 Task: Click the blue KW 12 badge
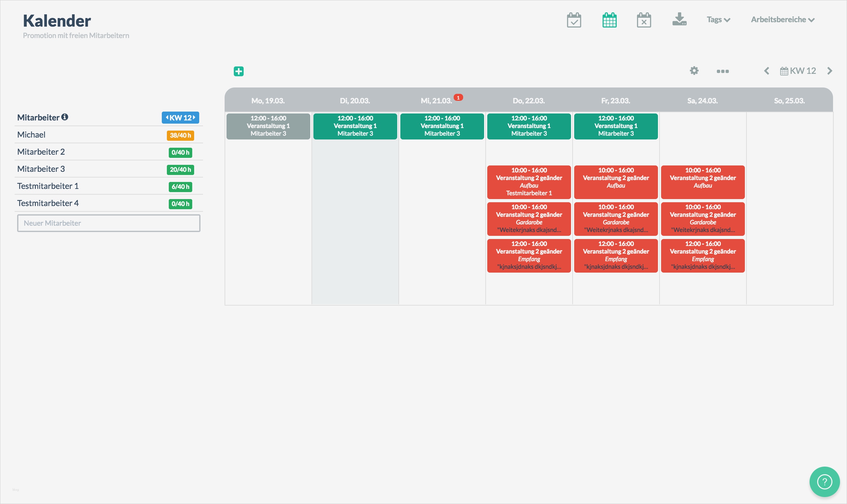click(180, 118)
